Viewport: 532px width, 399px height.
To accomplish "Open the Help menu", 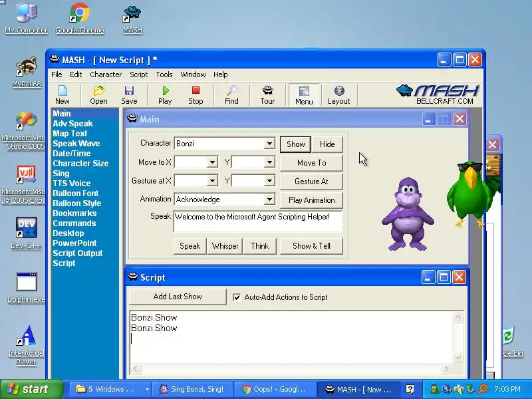I will (x=221, y=74).
